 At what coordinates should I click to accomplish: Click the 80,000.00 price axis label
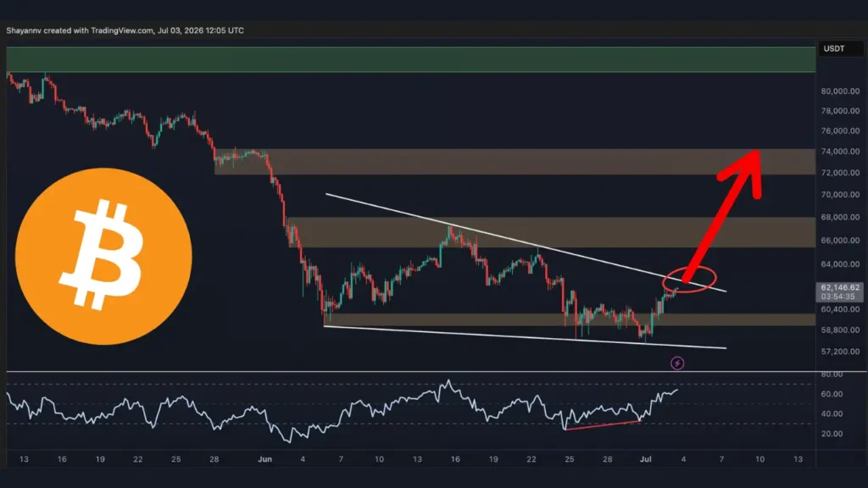(840, 91)
